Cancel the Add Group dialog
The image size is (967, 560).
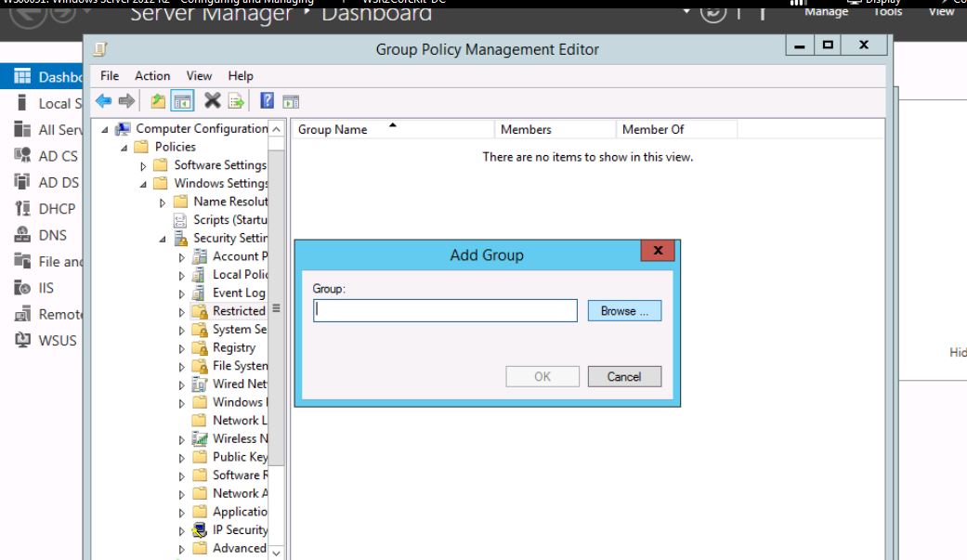click(x=624, y=376)
